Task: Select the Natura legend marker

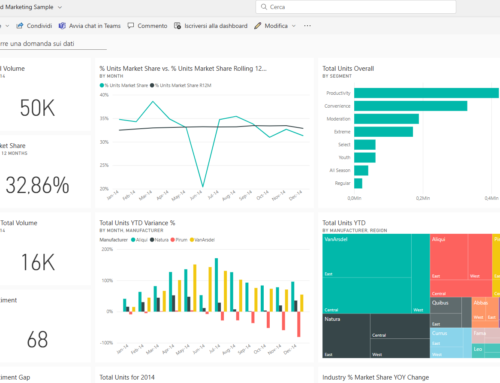Action: 152,240
